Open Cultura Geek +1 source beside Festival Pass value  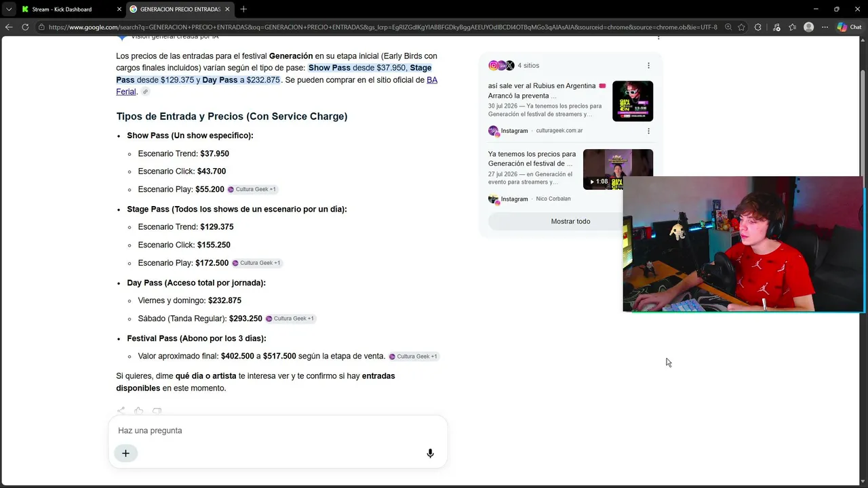(x=414, y=357)
